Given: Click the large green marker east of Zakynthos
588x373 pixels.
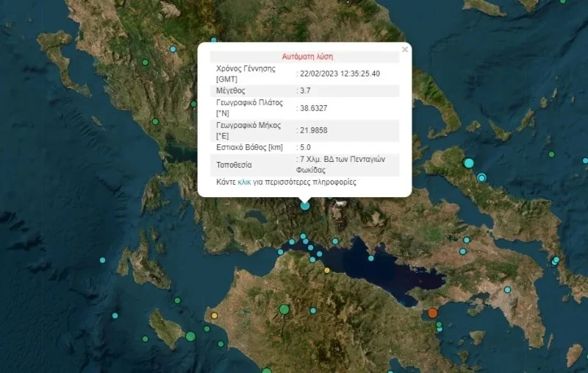Looking at the screenshot, I should coord(190,336).
